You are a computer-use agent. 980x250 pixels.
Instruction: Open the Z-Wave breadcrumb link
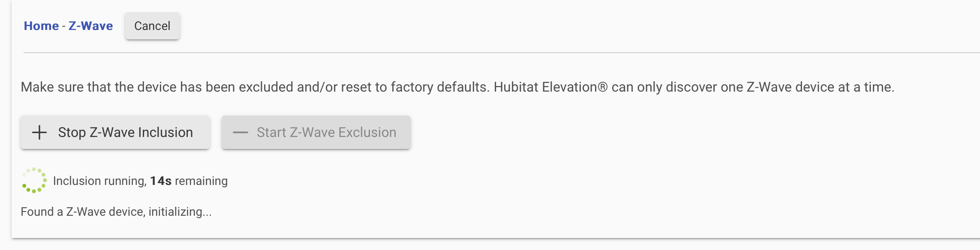pyautogui.click(x=90, y=26)
